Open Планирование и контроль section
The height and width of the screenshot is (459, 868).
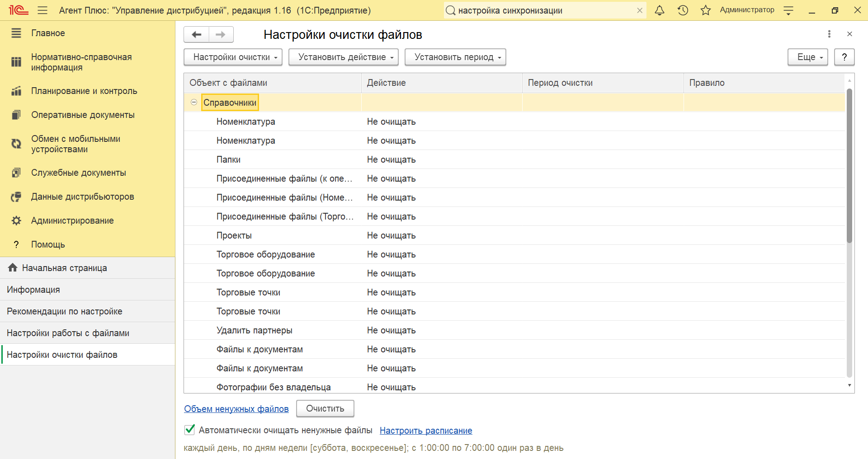84,91
